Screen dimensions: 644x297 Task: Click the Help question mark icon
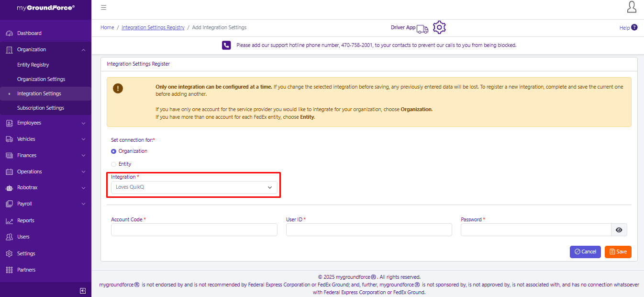point(634,27)
